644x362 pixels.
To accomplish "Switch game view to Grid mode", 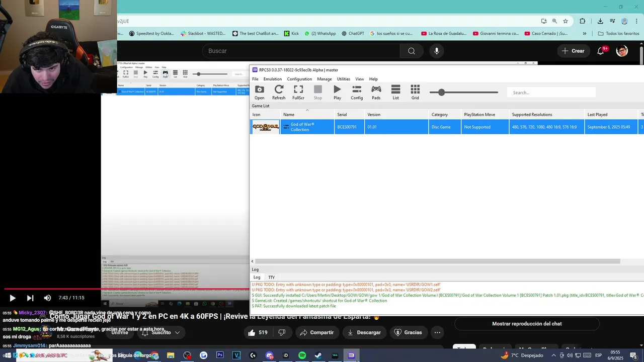I will [415, 92].
